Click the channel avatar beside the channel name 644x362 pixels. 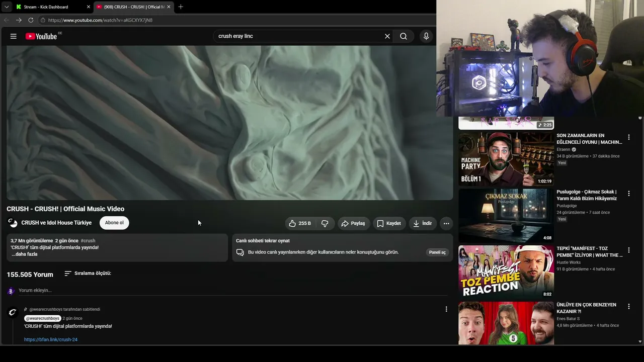click(x=13, y=223)
